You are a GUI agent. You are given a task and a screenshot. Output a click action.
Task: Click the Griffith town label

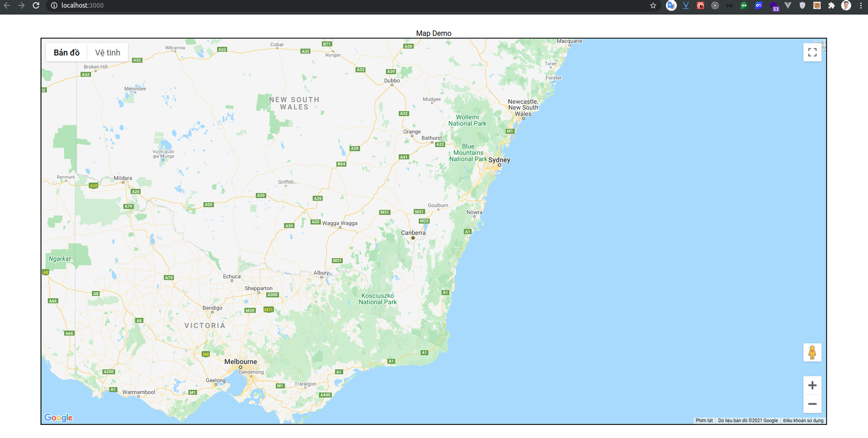tap(286, 182)
